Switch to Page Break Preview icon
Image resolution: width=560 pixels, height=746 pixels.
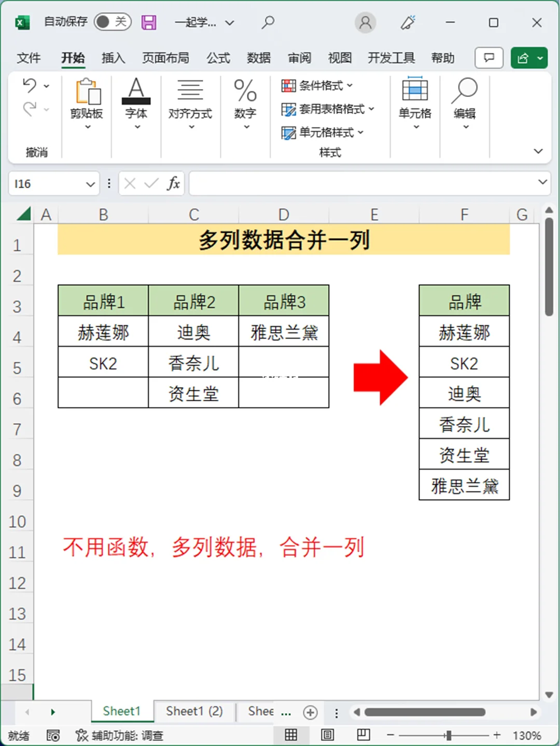[x=363, y=735]
